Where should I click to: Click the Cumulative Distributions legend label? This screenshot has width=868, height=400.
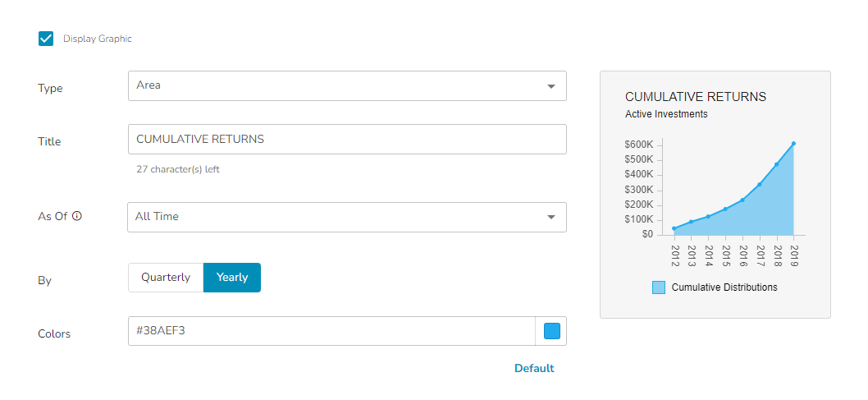click(724, 287)
